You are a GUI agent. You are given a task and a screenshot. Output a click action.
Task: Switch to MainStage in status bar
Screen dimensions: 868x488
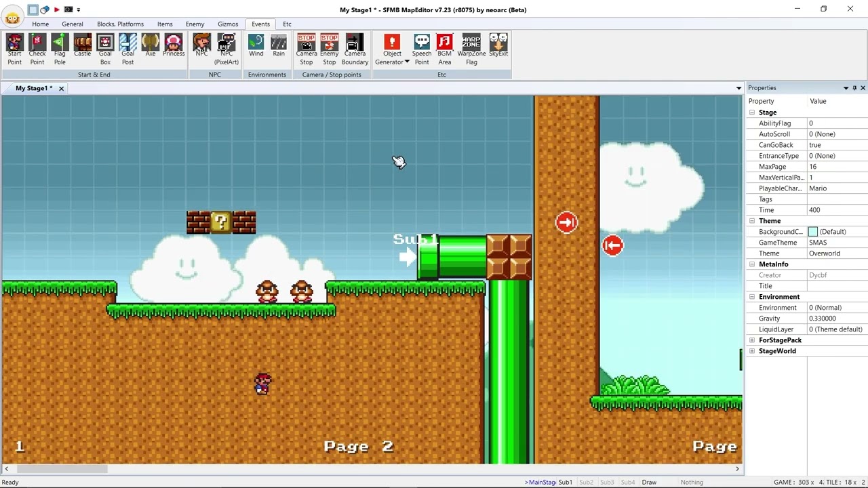click(540, 482)
